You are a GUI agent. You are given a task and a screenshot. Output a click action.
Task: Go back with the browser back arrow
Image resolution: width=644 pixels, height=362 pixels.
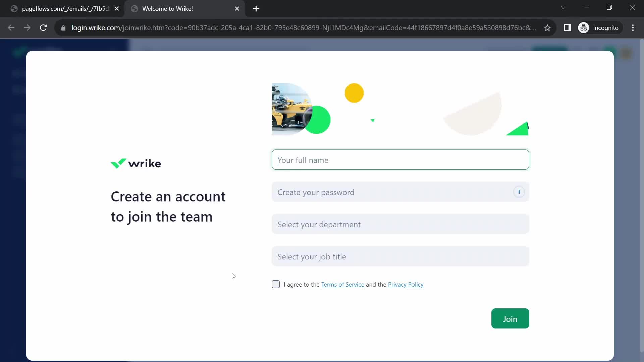(11, 28)
